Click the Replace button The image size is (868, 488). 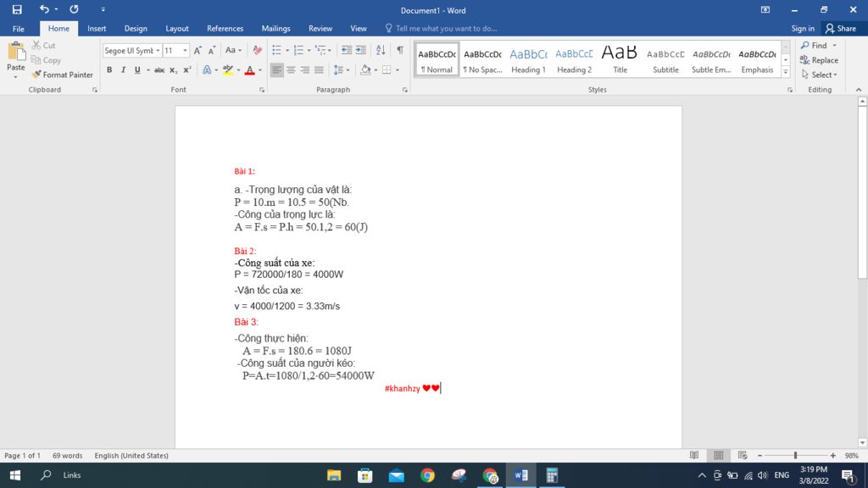tap(820, 60)
